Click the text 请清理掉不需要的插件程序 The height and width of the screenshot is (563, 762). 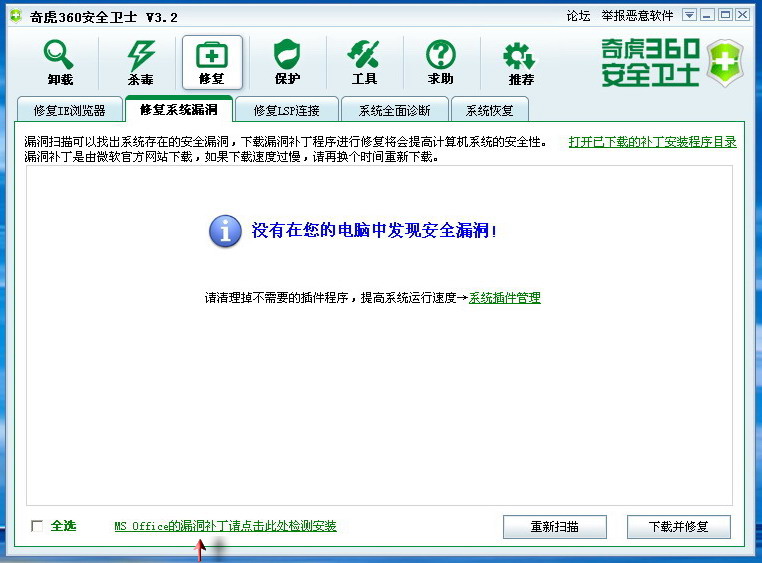[276, 297]
